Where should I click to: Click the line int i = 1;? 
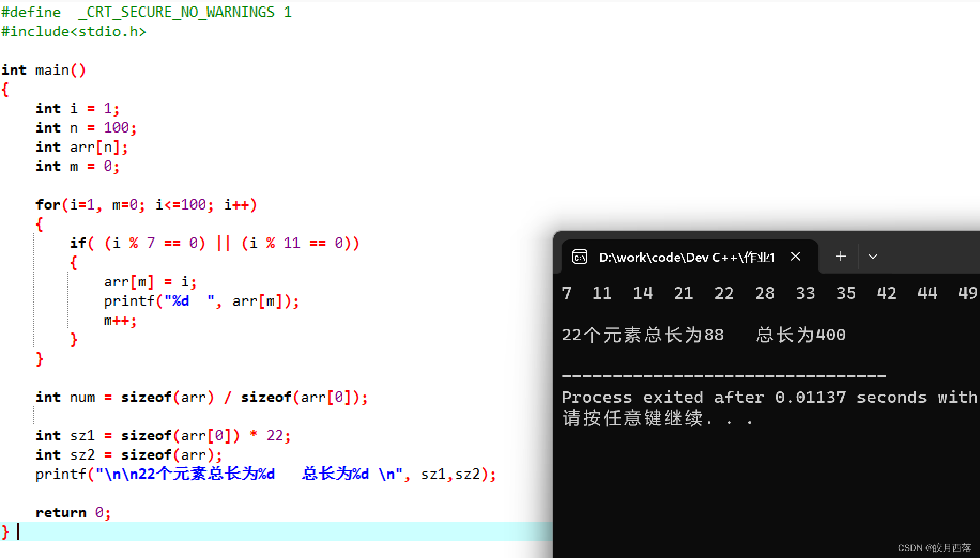point(78,108)
